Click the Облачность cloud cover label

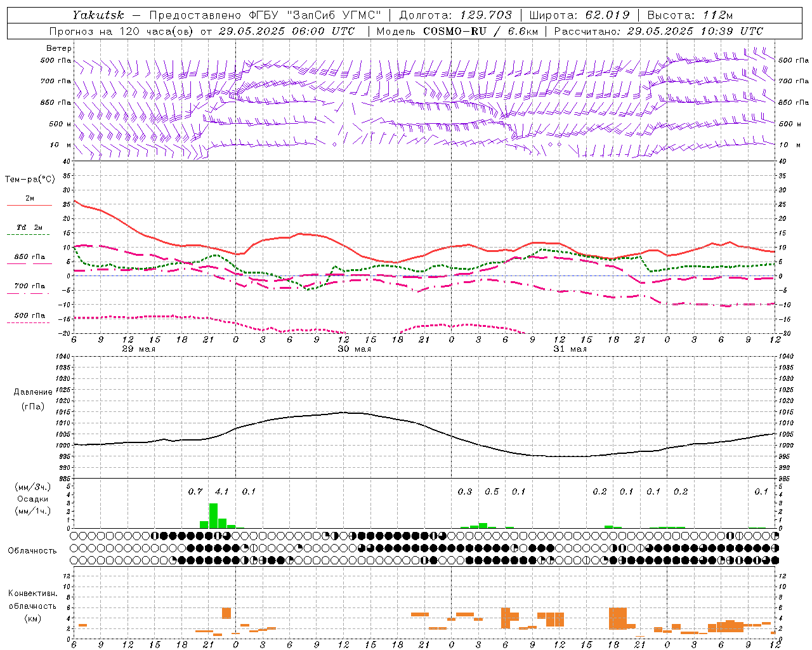click(x=32, y=551)
